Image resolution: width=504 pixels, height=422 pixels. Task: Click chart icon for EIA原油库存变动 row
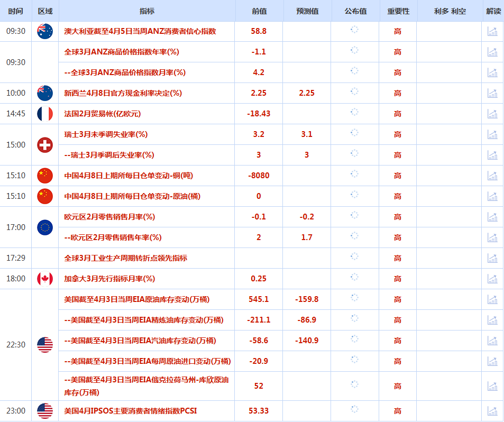point(492,299)
